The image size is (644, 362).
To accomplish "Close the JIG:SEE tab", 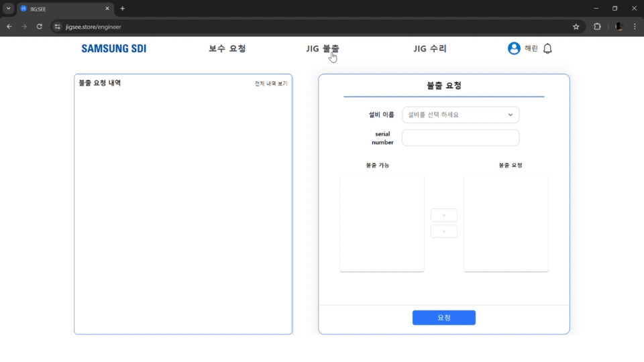I will (107, 8).
